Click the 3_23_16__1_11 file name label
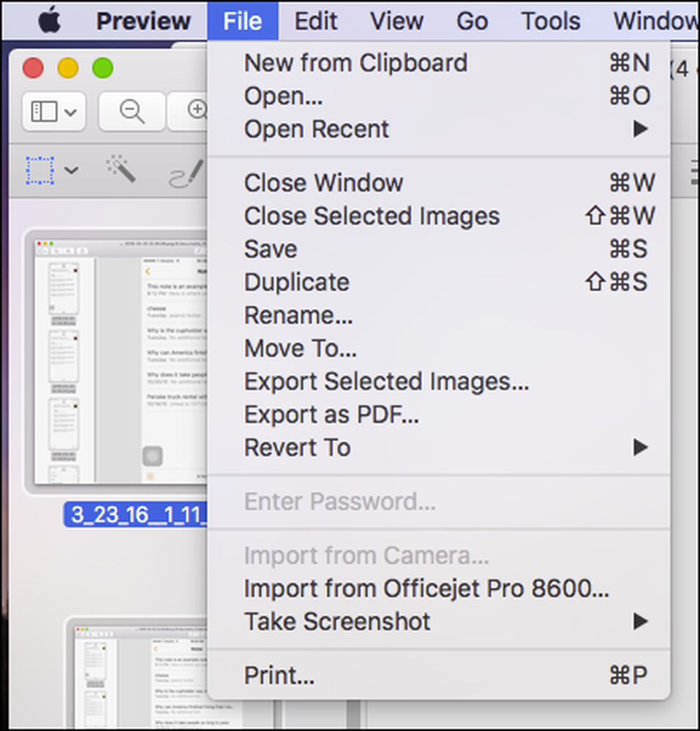Image resolution: width=700 pixels, height=731 pixels. [x=136, y=515]
